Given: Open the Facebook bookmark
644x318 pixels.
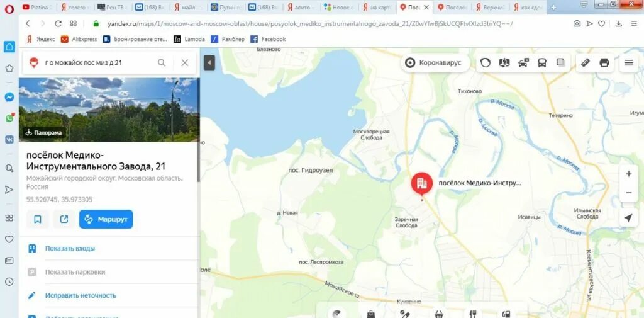Looking at the screenshot, I should click(x=268, y=39).
